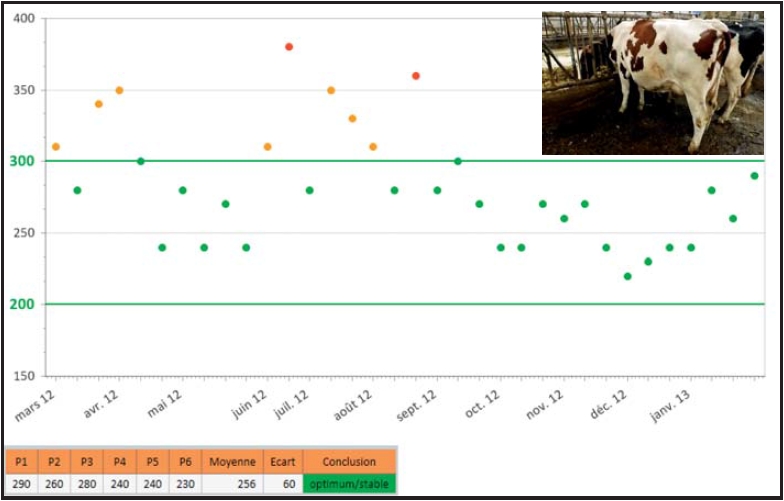Click the nov. 12 month label
This screenshot has width=784, height=501.
[545, 404]
